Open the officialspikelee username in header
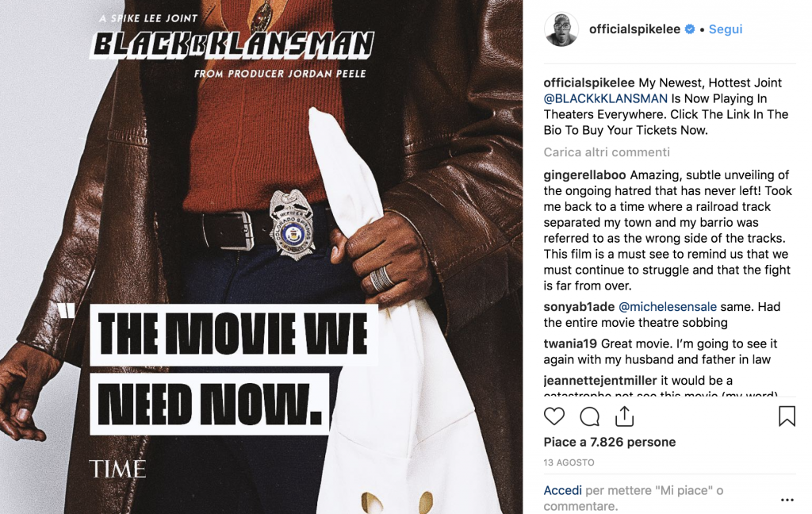This screenshot has width=812, height=514. 634,29
